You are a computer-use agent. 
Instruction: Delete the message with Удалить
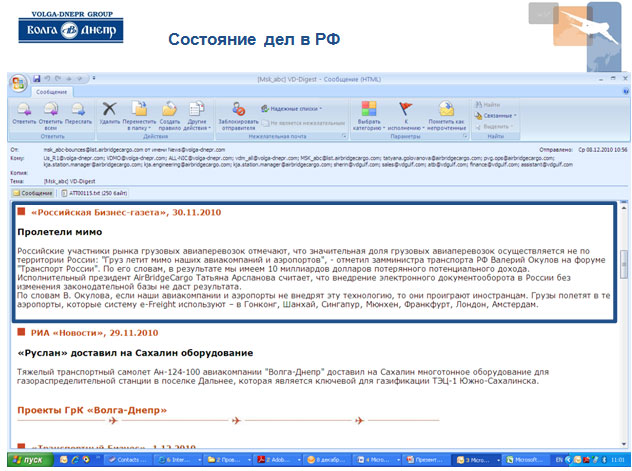[x=109, y=113]
